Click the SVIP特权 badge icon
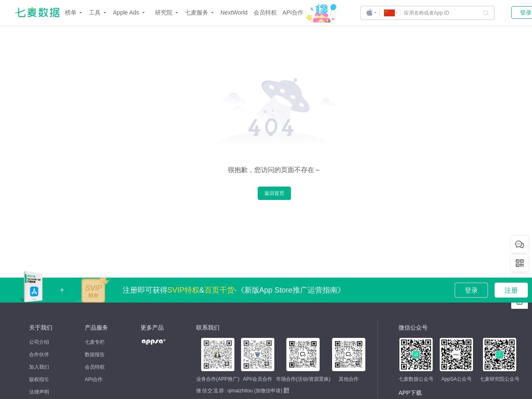The height and width of the screenshot is (399, 532). pyautogui.click(x=94, y=290)
